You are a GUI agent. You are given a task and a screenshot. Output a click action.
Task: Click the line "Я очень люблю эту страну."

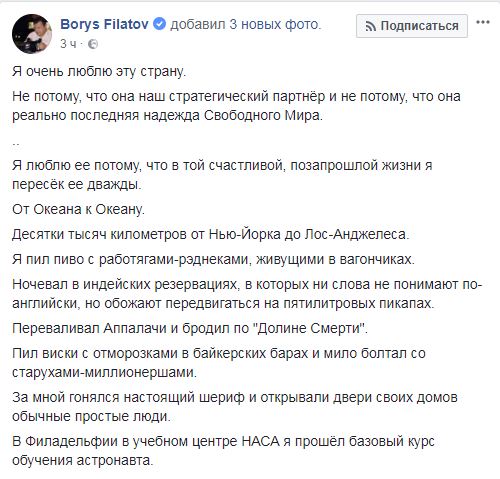tap(99, 72)
